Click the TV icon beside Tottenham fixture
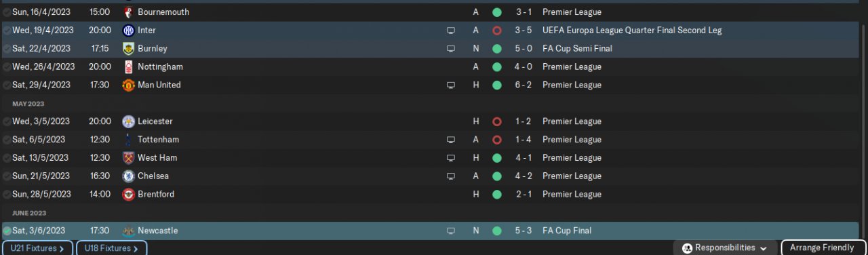868x255 pixels. [x=450, y=140]
